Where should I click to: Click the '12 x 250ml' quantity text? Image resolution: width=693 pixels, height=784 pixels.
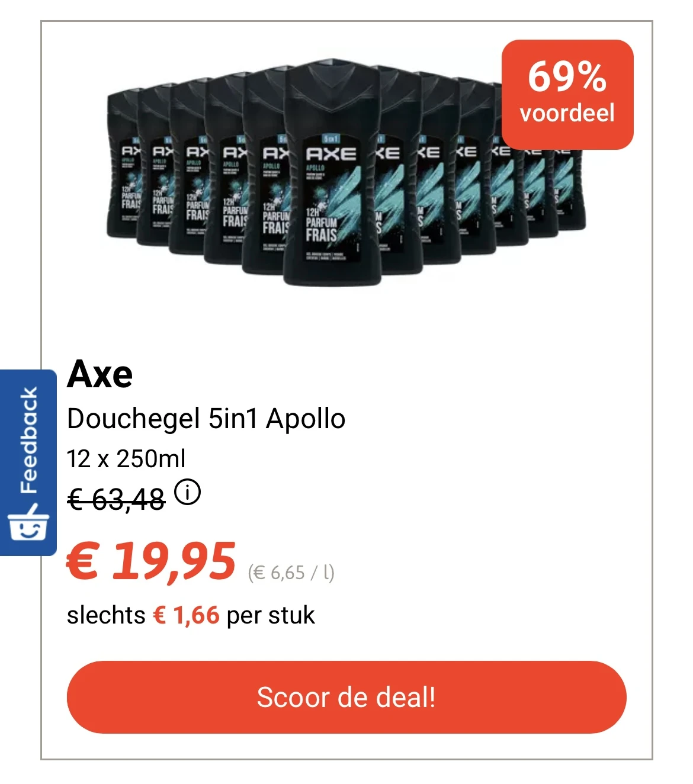126,459
